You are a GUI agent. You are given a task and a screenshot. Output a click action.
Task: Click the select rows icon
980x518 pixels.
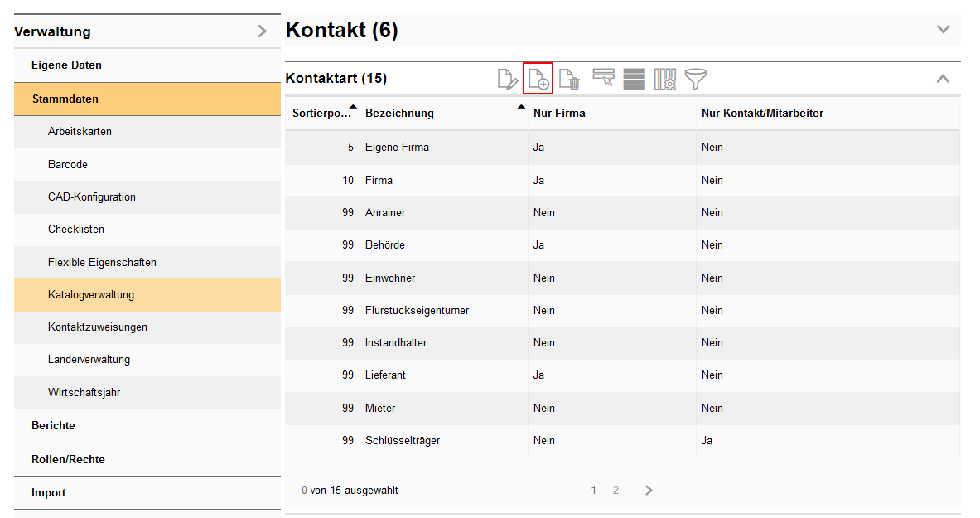604,78
